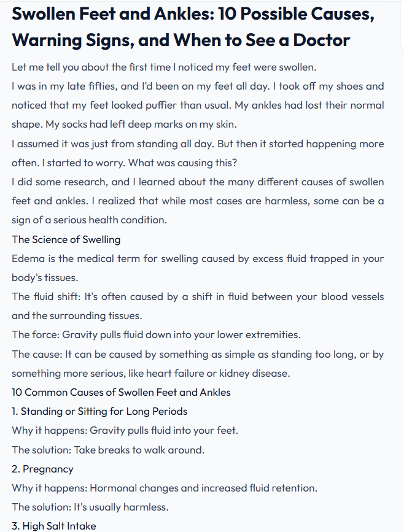Click the sentence defining 'Edema is the medical term'

[x=198, y=268]
